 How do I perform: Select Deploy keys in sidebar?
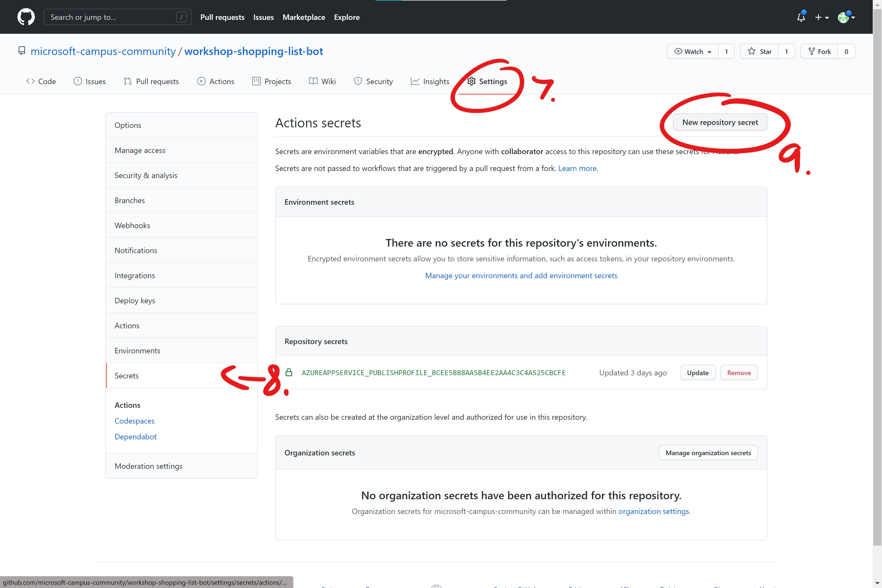(x=135, y=300)
